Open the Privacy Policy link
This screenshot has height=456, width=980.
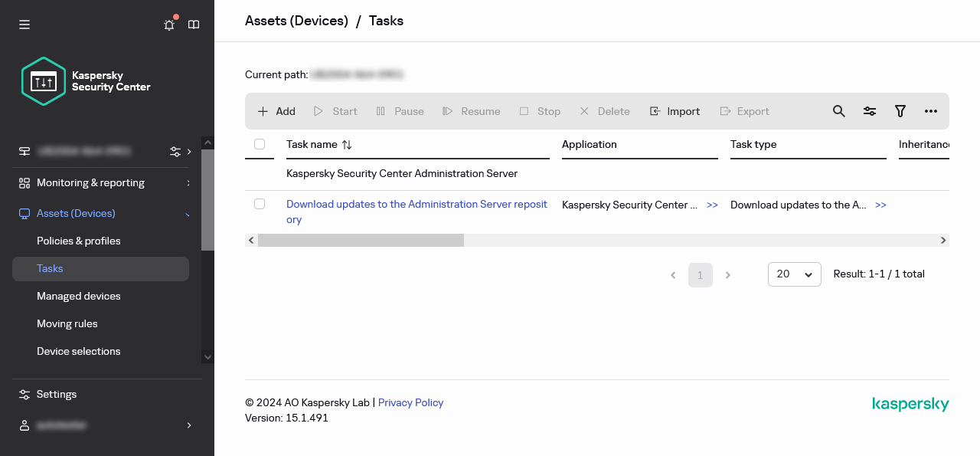click(x=410, y=402)
